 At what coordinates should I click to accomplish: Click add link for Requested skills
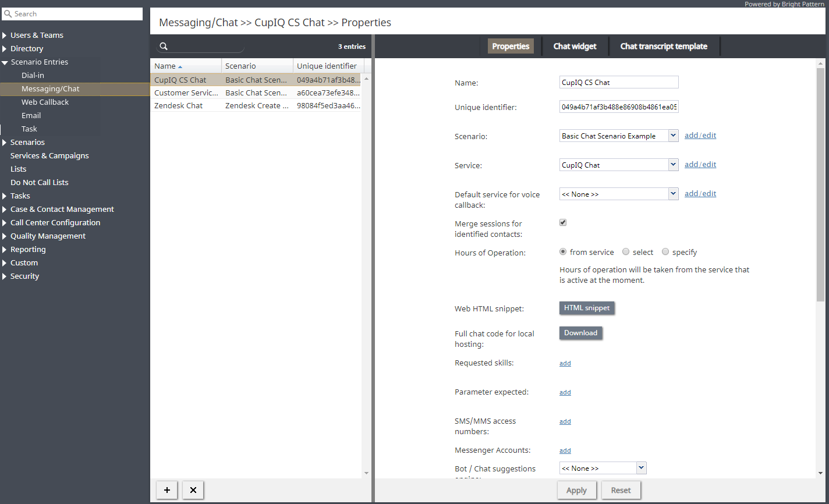point(565,363)
